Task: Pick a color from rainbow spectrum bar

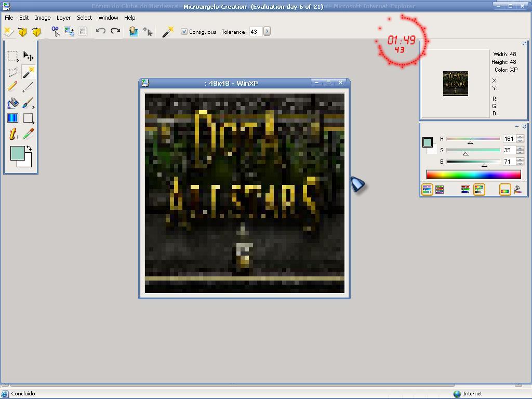Action: [474, 175]
